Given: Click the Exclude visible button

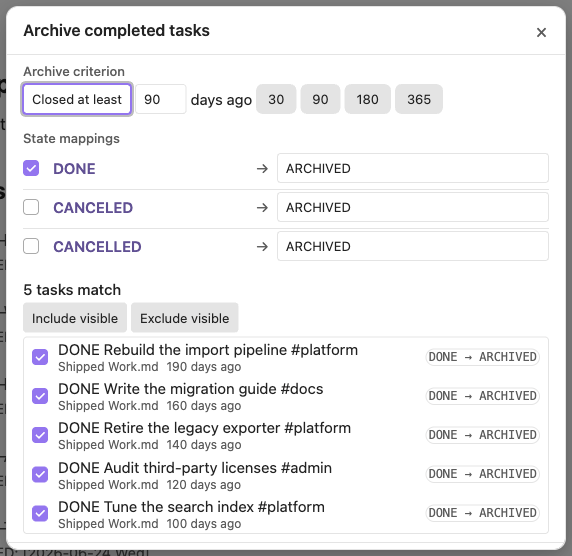Looking at the screenshot, I should pyautogui.click(x=185, y=318).
